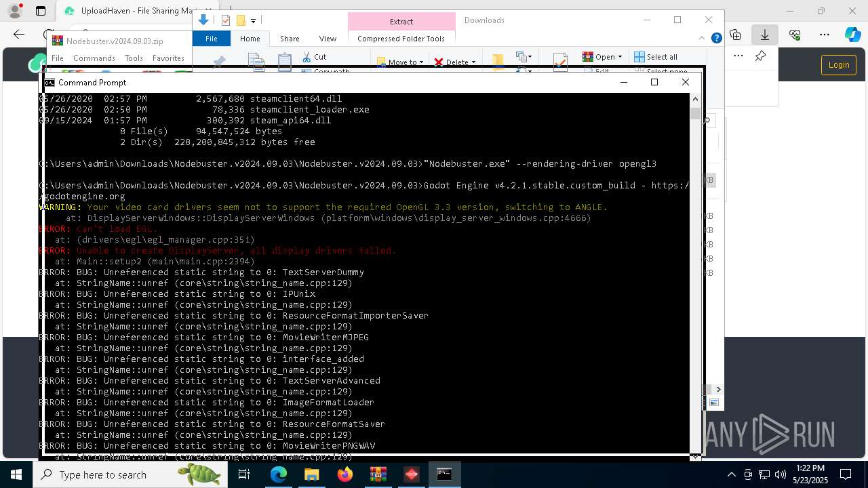Click WinRAR icon in Nodebuster zip title bar

click(58, 41)
